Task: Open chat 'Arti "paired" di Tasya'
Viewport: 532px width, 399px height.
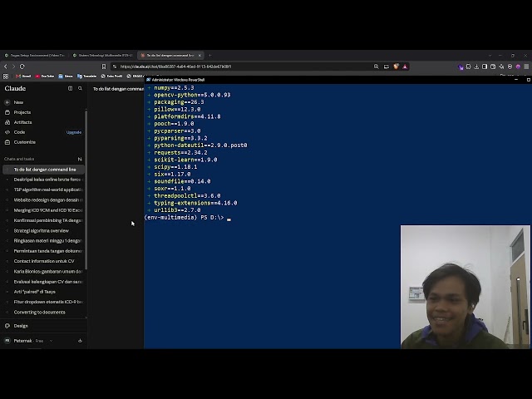Action: pyautogui.click(x=43, y=292)
